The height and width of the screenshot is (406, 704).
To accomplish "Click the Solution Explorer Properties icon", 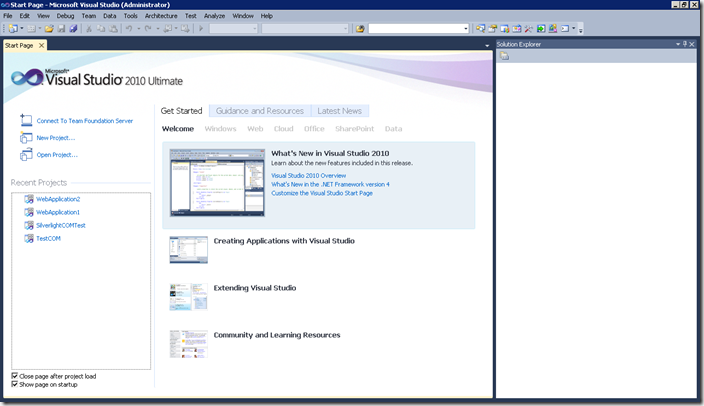I will coord(505,56).
